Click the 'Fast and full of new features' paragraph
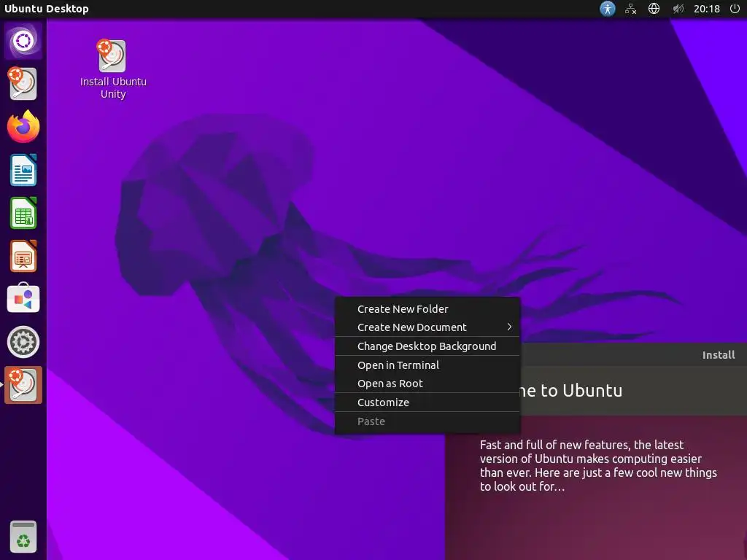The height and width of the screenshot is (560, 747). [x=598, y=466]
